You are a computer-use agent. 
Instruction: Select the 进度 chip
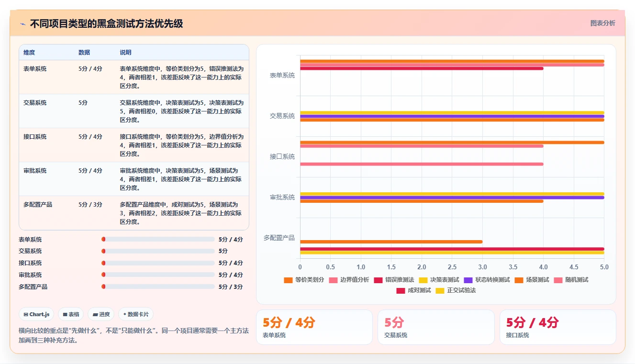101,314
